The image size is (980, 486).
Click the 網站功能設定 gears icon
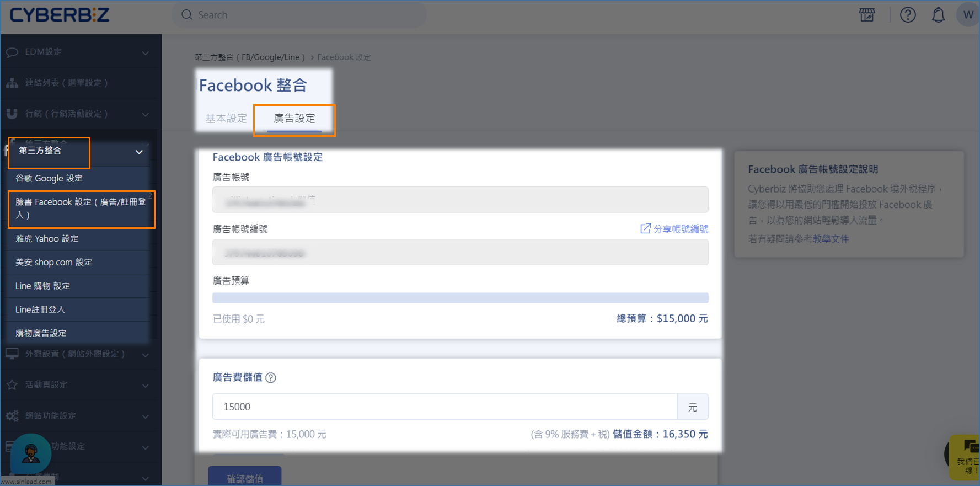coord(12,415)
